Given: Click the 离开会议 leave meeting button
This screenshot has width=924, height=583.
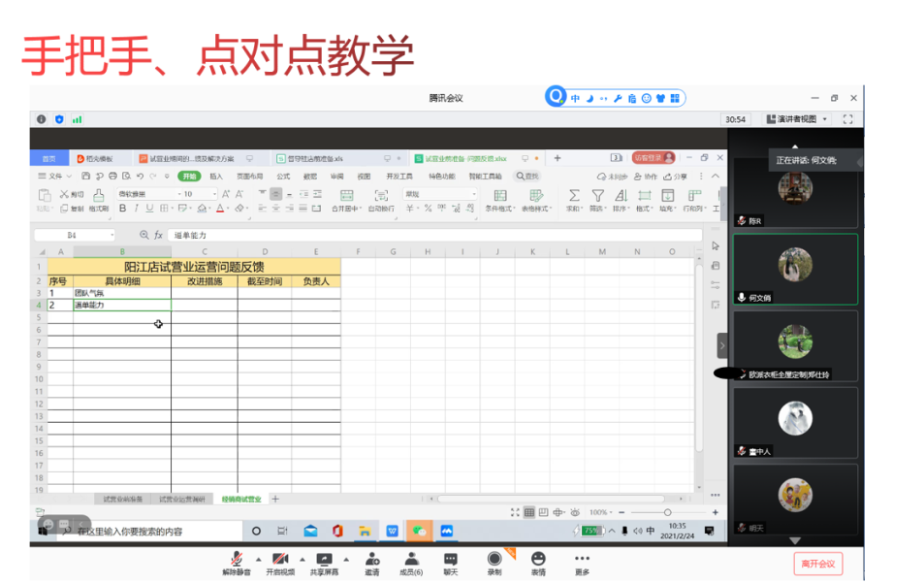Looking at the screenshot, I should coord(817,564).
